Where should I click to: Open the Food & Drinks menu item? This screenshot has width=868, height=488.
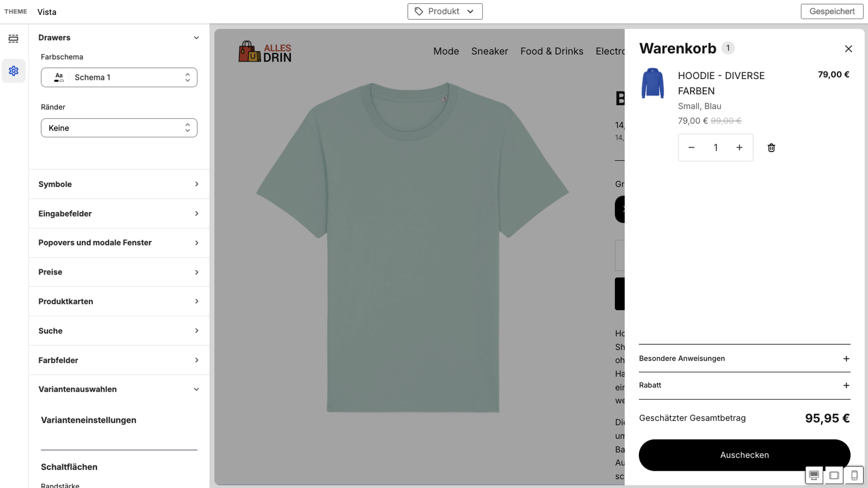tap(552, 52)
